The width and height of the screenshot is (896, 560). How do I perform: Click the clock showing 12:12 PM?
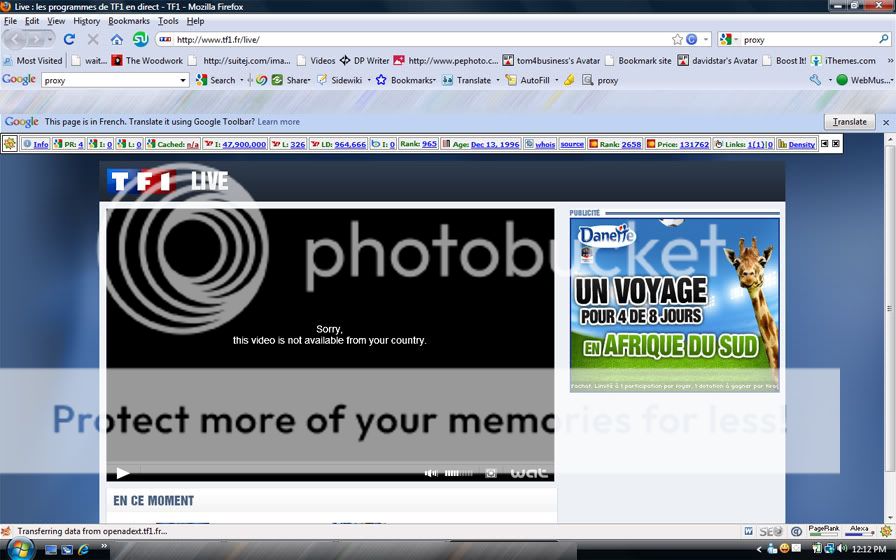pyautogui.click(x=869, y=549)
